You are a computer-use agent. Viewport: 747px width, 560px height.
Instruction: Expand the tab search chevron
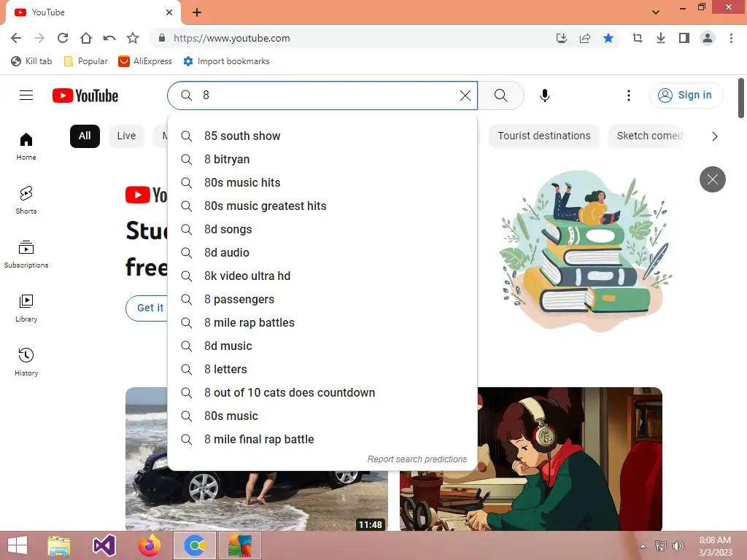pos(656,12)
